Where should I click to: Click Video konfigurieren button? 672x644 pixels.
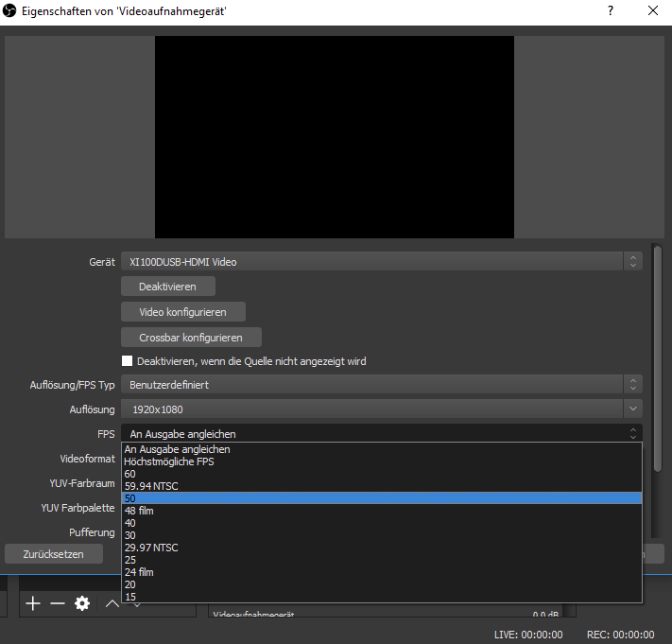coord(184,312)
